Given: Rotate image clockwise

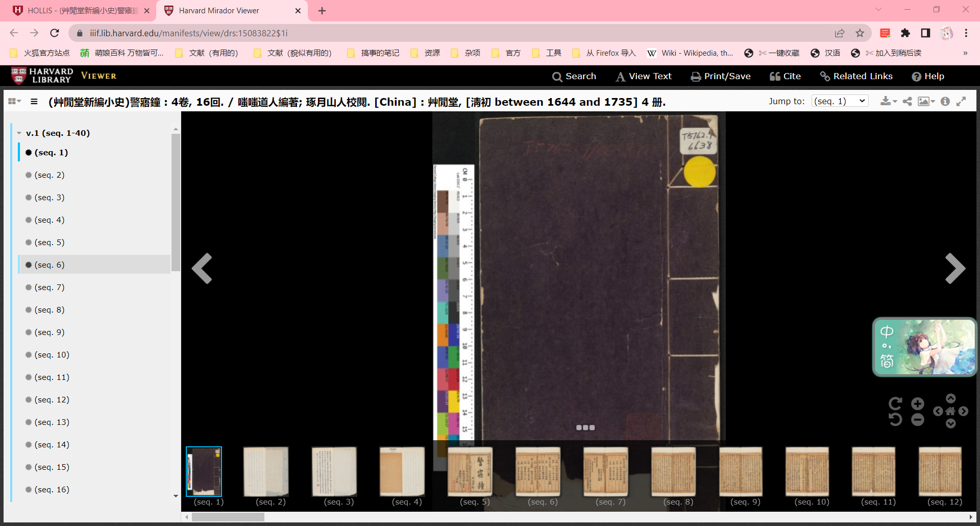Looking at the screenshot, I should 895,403.
